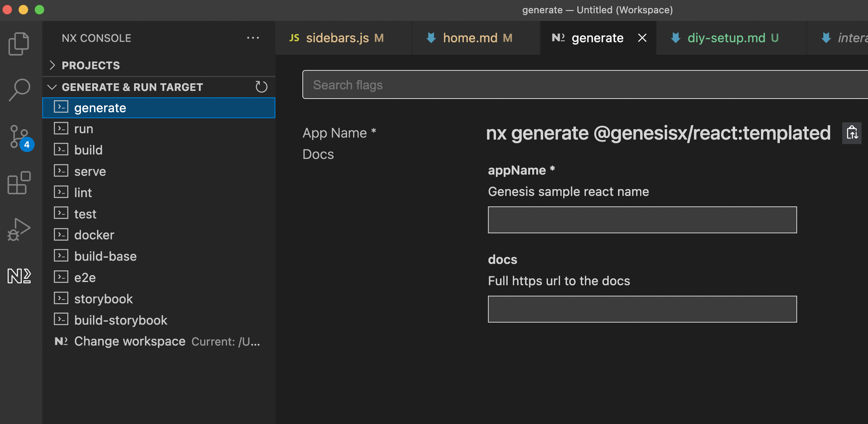
Task: Jump to Docs flag link
Action: pyautogui.click(x=318, y=154)
